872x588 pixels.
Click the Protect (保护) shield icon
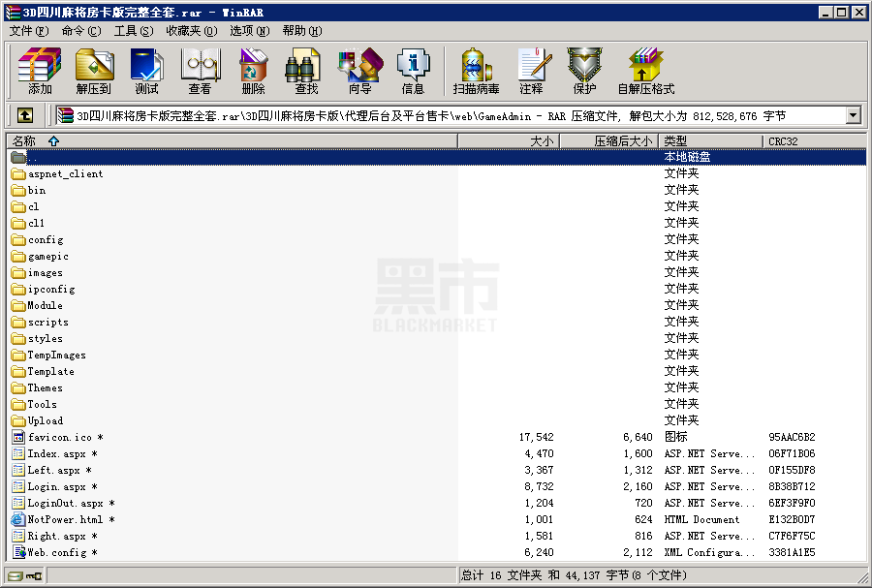tap(584, 71)
